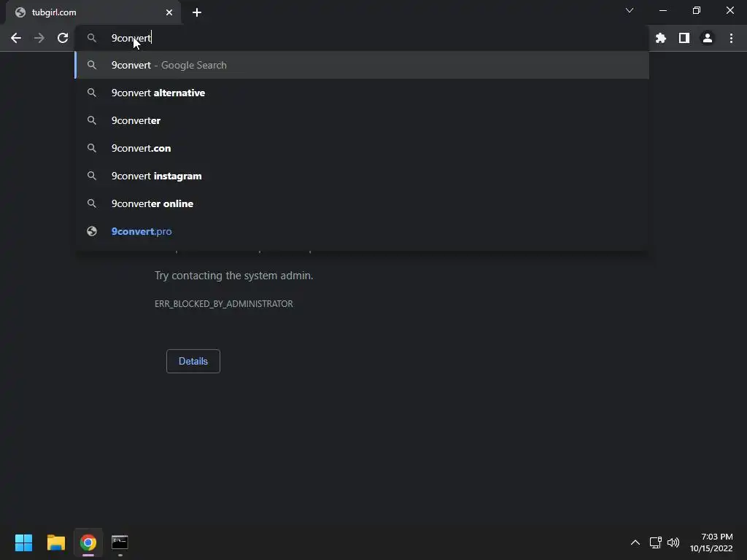Choose suggestion 9convert.con
747x560 pixels.
tap(362, 148)
